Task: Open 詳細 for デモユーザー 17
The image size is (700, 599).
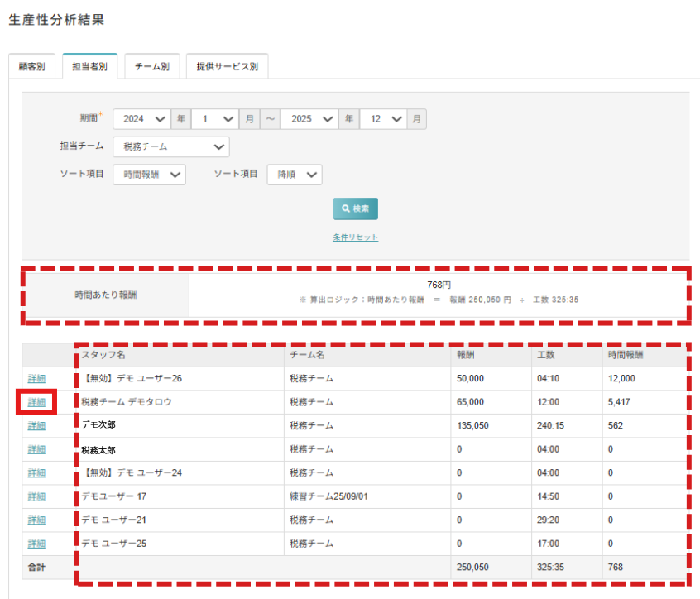Action: pos(36,496)
